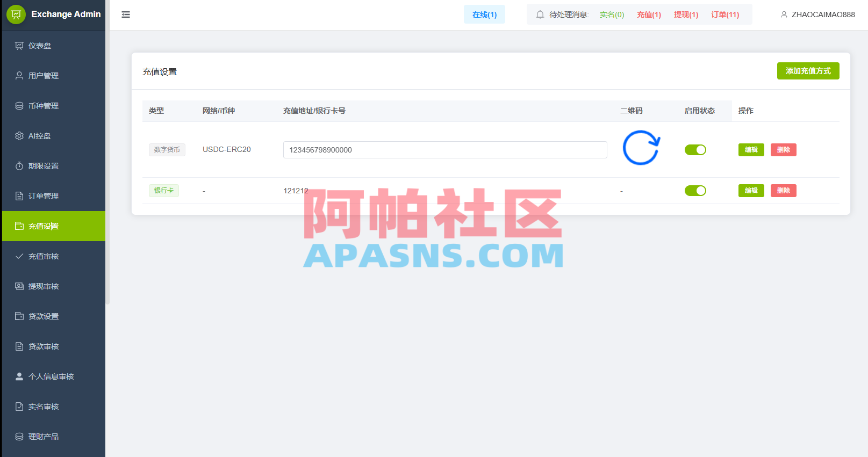Open 订单(11) pending messages
The width and height of the screenshot is (868, 457).
point(725,14)
